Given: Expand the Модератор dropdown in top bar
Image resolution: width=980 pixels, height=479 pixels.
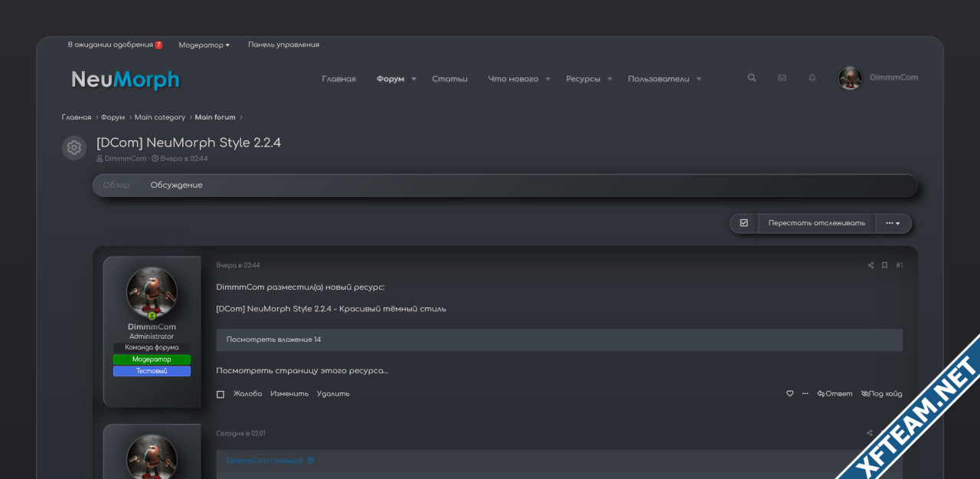Looking at the screenshot, I should pyautogui.click(x=204, y=45).
